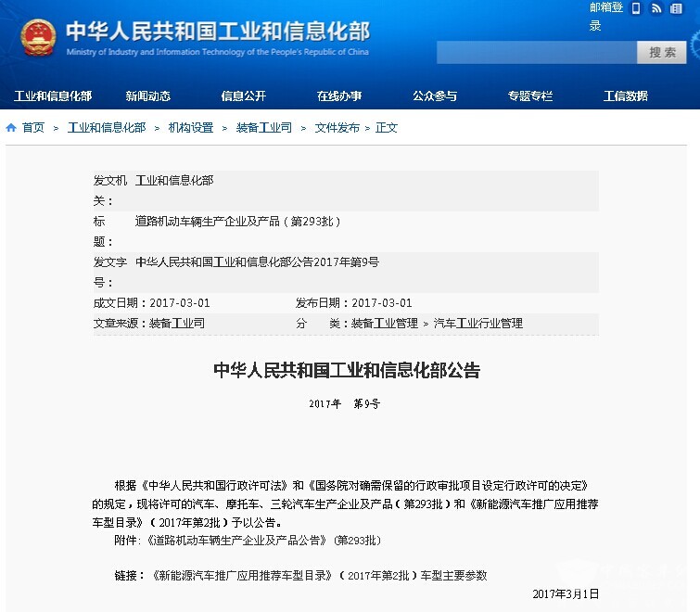Click the national emblem logo

click(37, 36)
